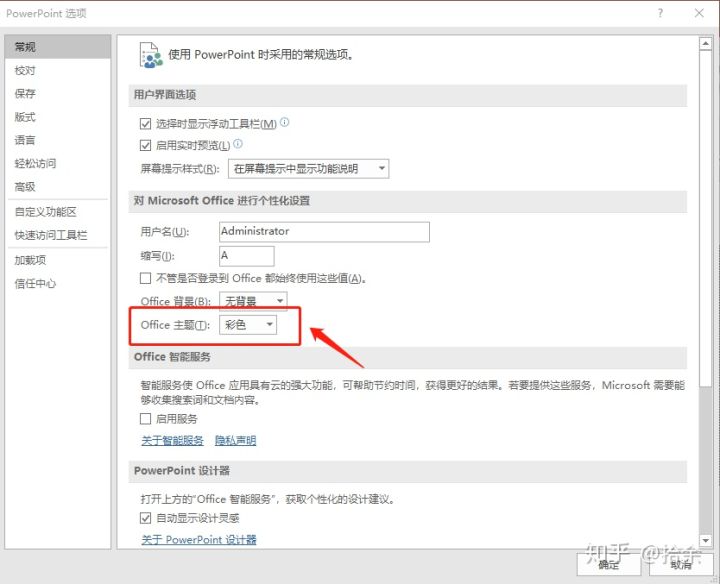
Task: Enable the 启用服务 checkbox
Action: (x=145, y=418)
